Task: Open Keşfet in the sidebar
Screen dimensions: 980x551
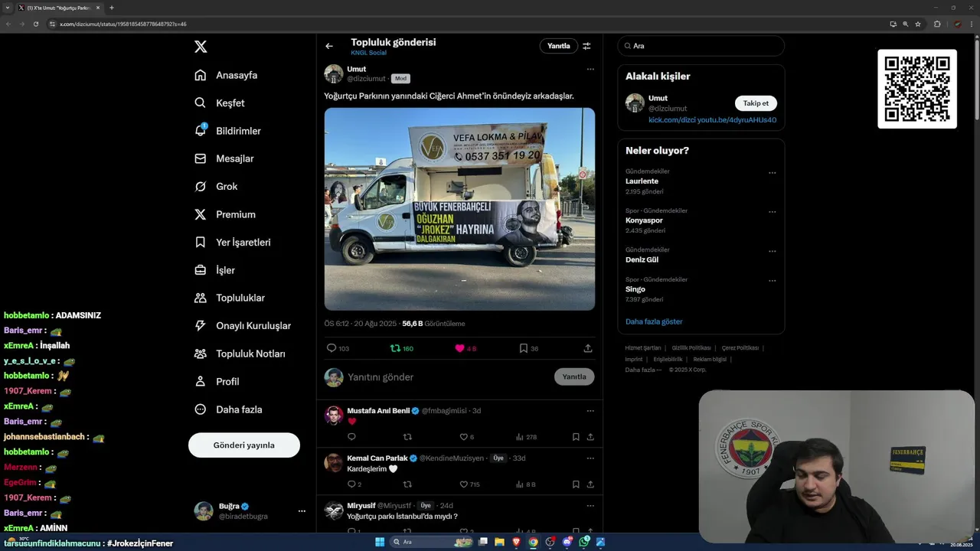Action: 220,103
